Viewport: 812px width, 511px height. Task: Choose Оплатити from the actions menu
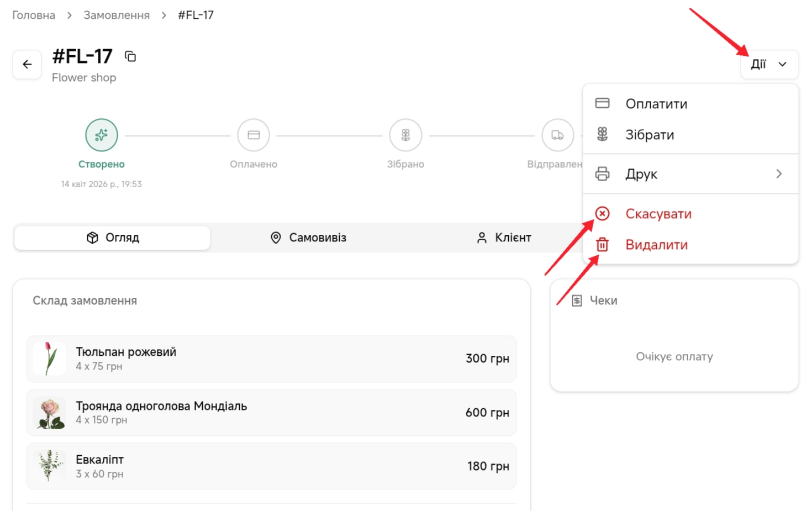(656, 104)
